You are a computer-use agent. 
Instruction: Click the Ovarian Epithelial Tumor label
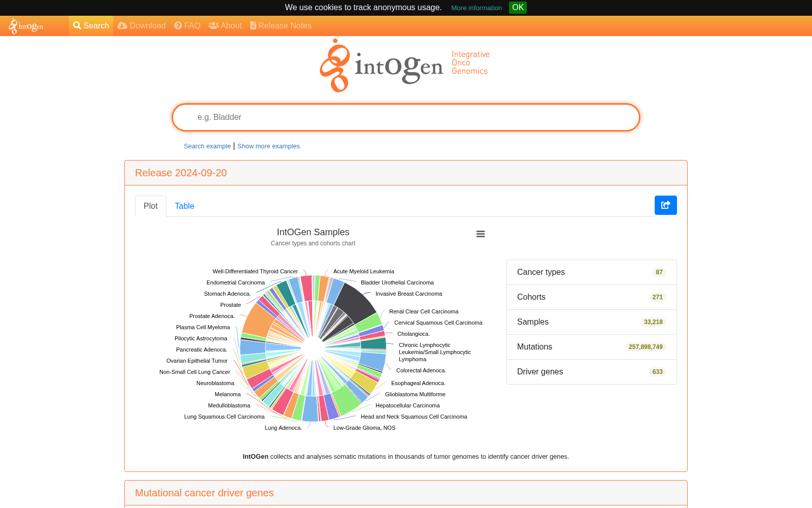[x=197, y=361]
